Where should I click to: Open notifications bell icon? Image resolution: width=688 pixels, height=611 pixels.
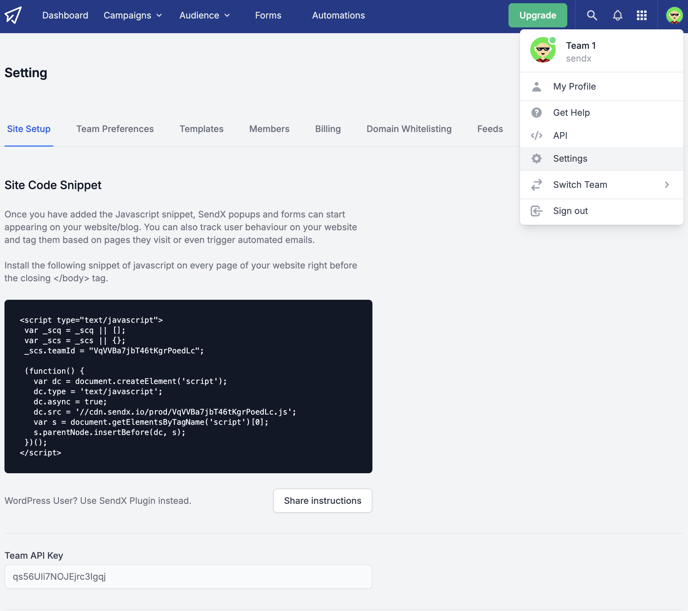pos(617,15)
